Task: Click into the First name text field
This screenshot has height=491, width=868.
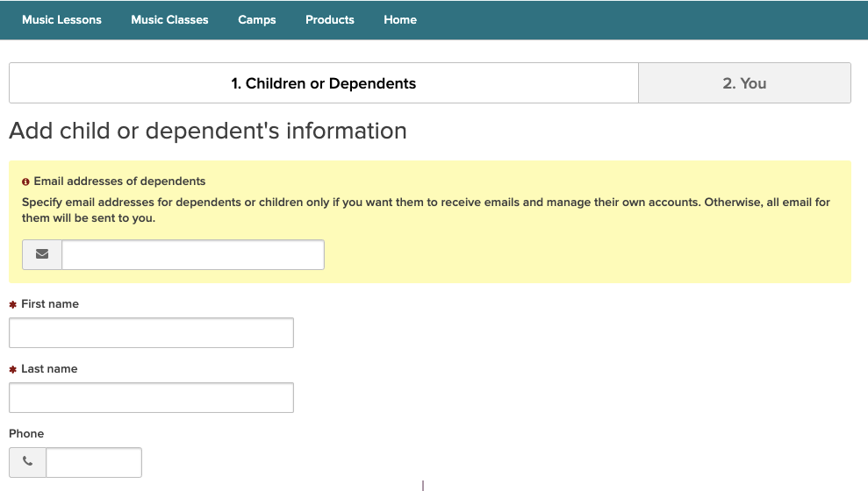Action: (151, 333)
